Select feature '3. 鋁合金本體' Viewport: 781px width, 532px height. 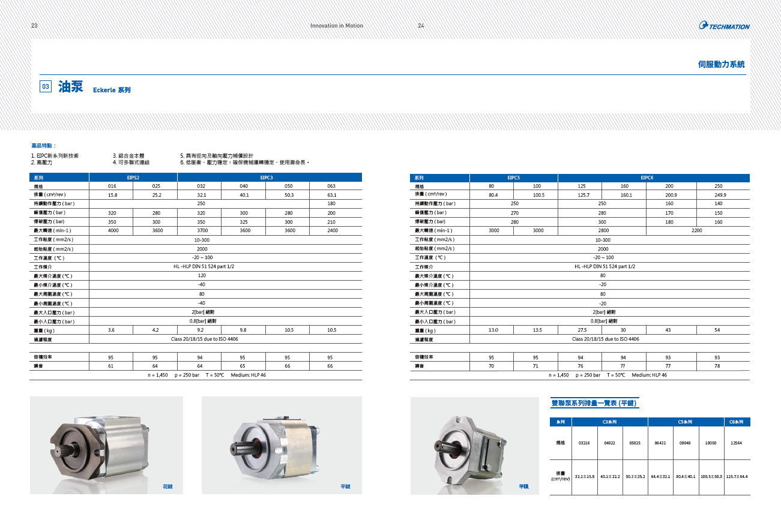tap(128, 155)
